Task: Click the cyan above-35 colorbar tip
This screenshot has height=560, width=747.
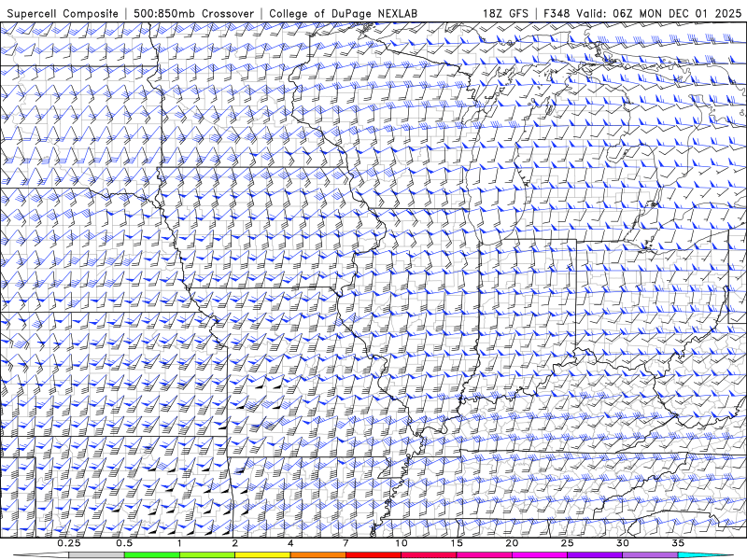Action: 705,555
